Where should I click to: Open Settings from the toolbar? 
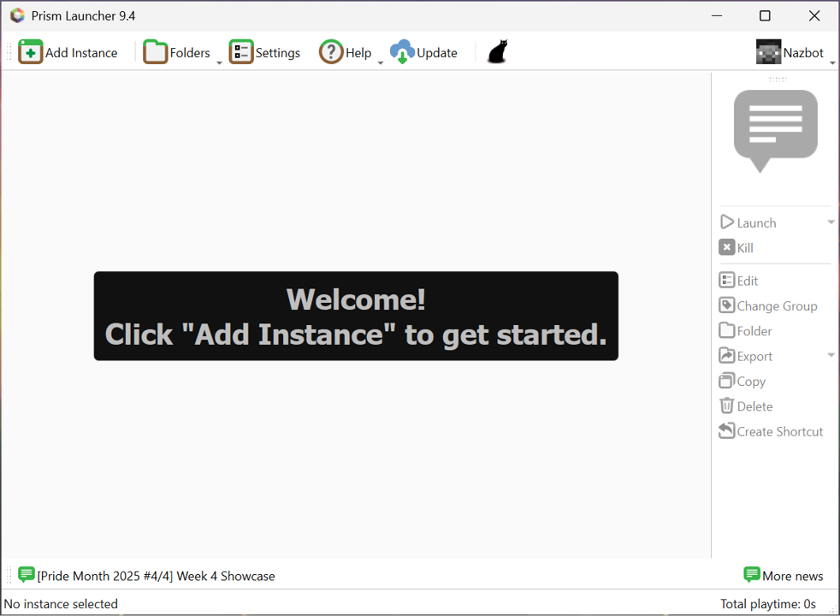pyautogui.click(x=265, y=52)
